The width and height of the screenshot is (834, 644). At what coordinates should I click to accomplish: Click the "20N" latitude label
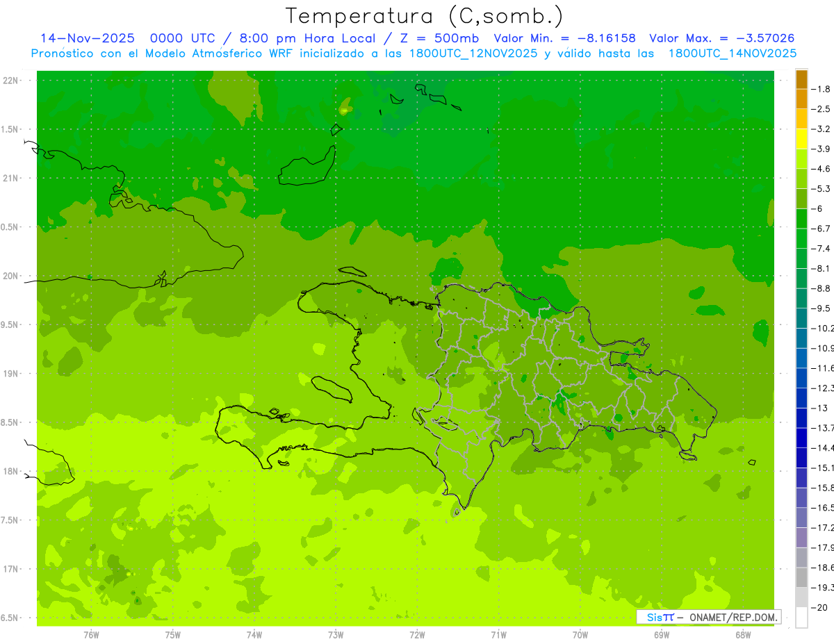10,276
